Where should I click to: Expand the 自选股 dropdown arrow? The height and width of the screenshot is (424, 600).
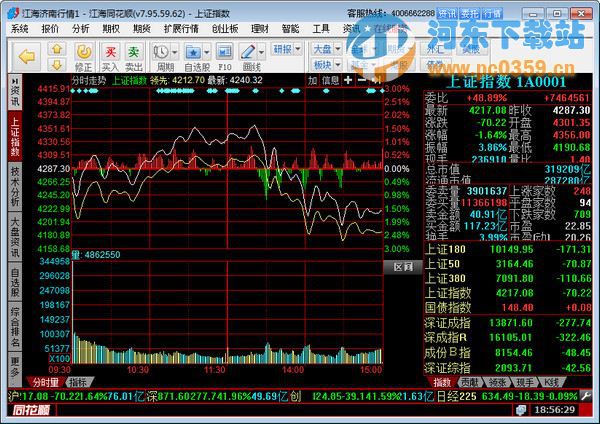pyautogui.click(x=207, y=52)
